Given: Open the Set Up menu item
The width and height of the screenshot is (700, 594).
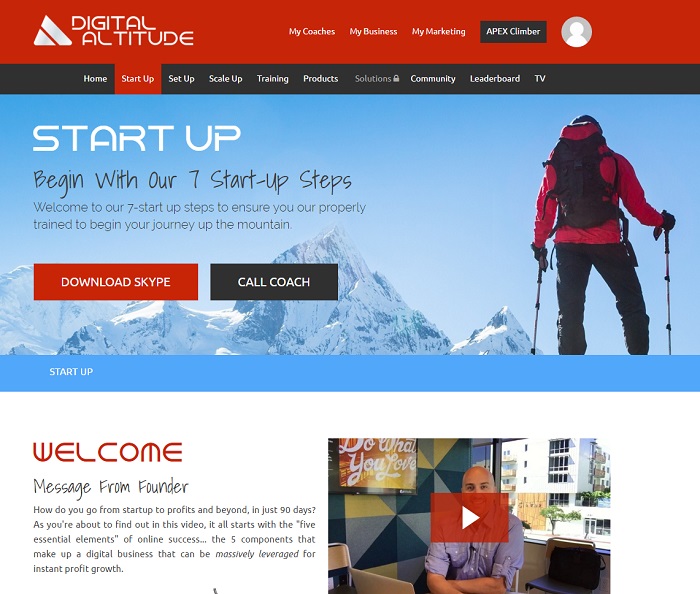Looking at the screenshot, I should coord(181,79).
